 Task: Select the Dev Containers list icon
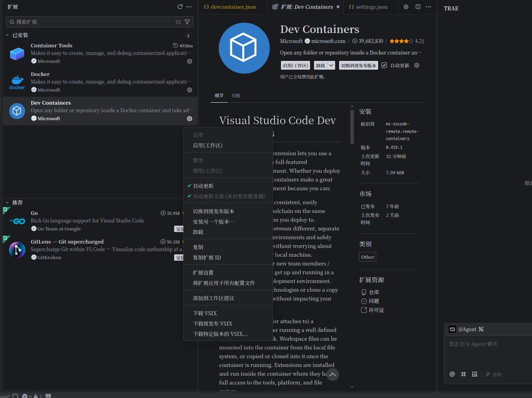click(x=17, y=111)
